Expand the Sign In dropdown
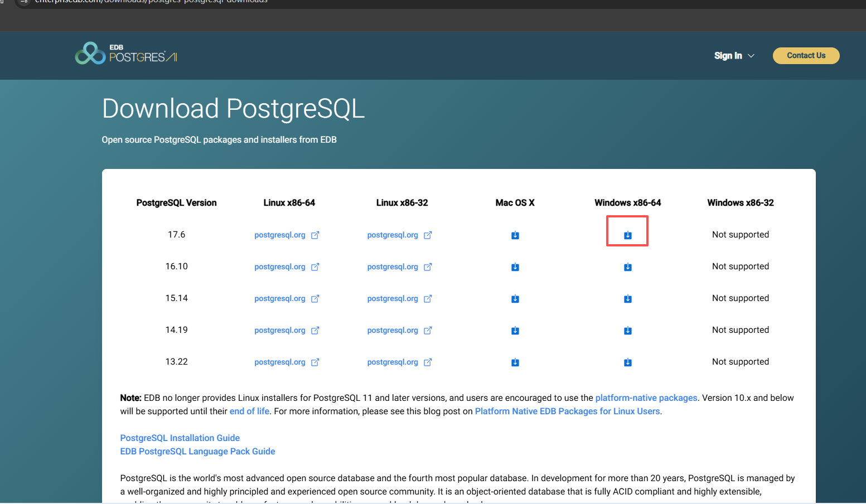The width and height of the screenshot is (866, 504). coord(734,56)
